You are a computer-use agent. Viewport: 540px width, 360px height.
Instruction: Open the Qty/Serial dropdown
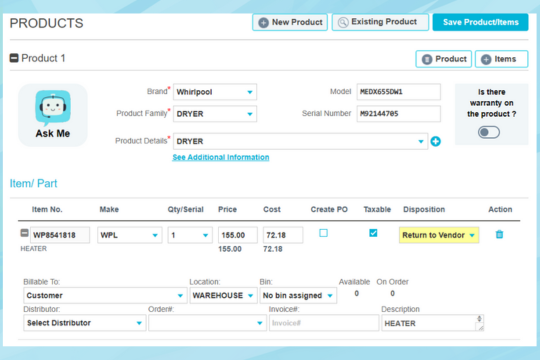pyautogui.click(x=190, y=235)
